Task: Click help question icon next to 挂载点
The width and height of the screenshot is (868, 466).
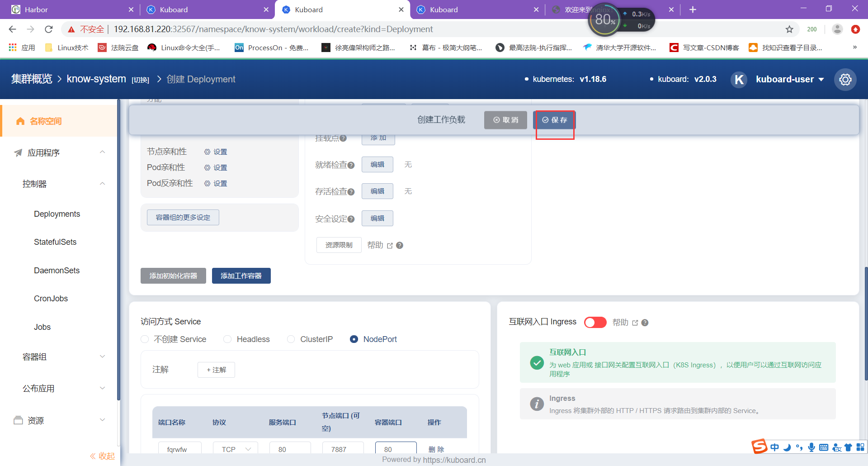Action: point(343,138)
